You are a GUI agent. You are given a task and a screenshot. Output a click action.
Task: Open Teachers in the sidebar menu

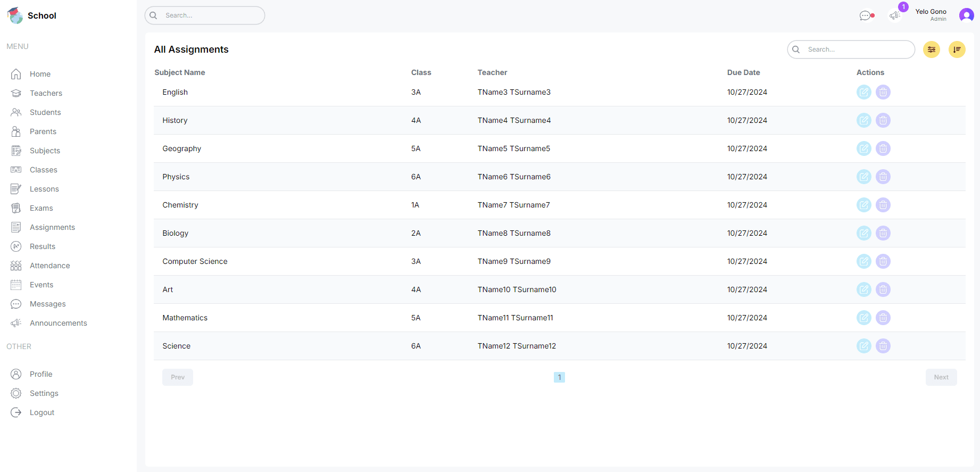pyautogui.click(x=46, y=93)
